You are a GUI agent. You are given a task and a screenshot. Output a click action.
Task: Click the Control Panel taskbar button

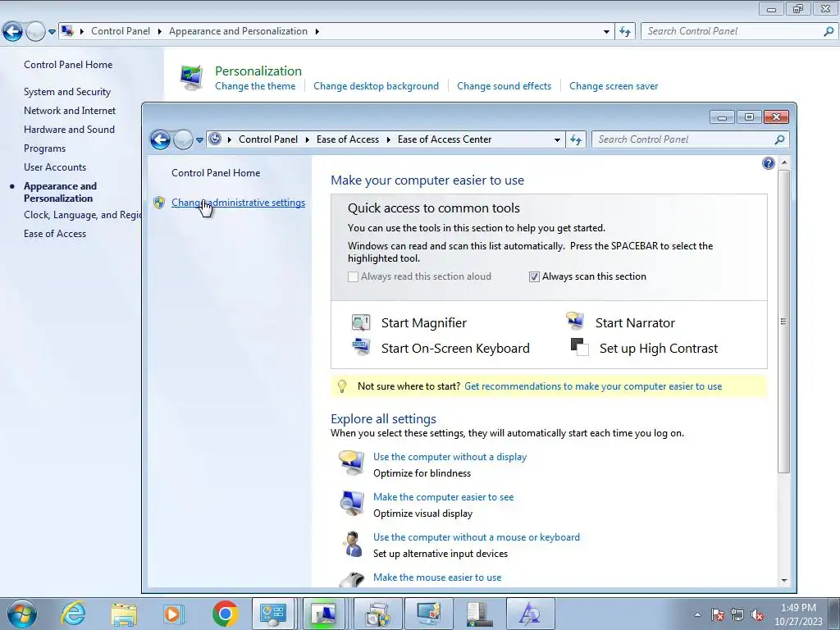(x=273, y=614)
